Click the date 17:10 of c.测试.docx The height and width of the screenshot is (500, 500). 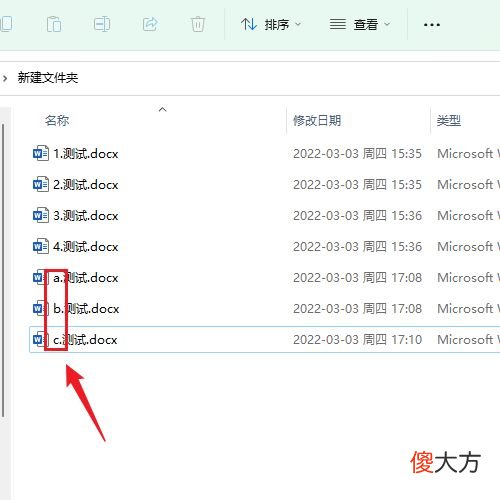(x=357, y=340)
